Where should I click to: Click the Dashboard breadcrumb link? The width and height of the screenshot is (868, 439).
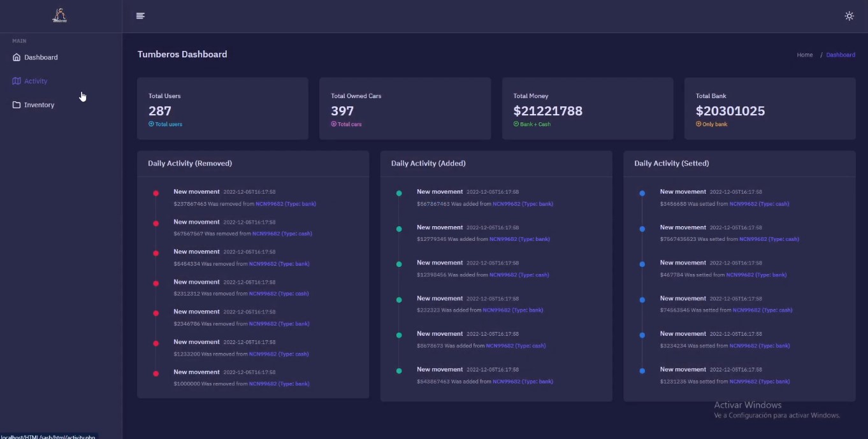click(x=841, y=55)
